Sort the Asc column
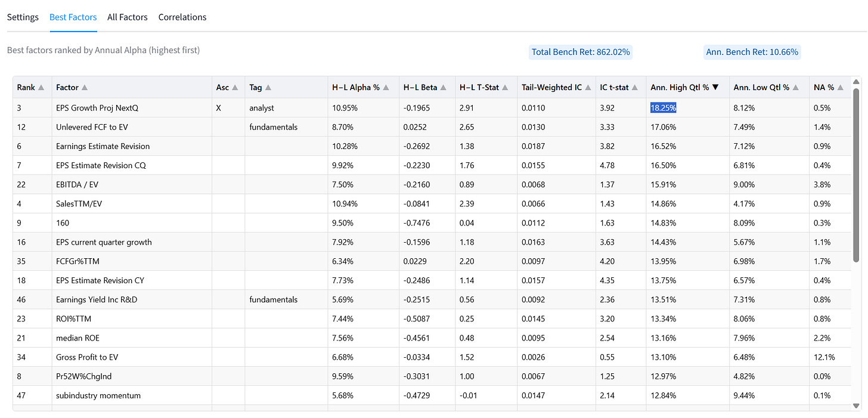 pyautogui.click(x=235, y=88)
